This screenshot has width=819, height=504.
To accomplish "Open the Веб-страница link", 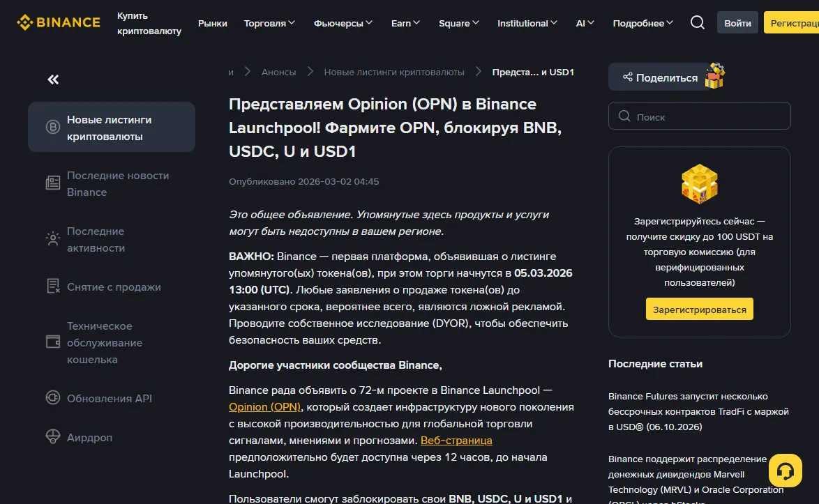I will (456, 441).
